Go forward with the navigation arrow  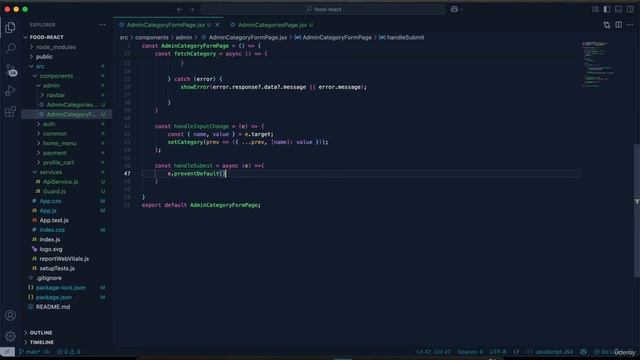(191, 9)
